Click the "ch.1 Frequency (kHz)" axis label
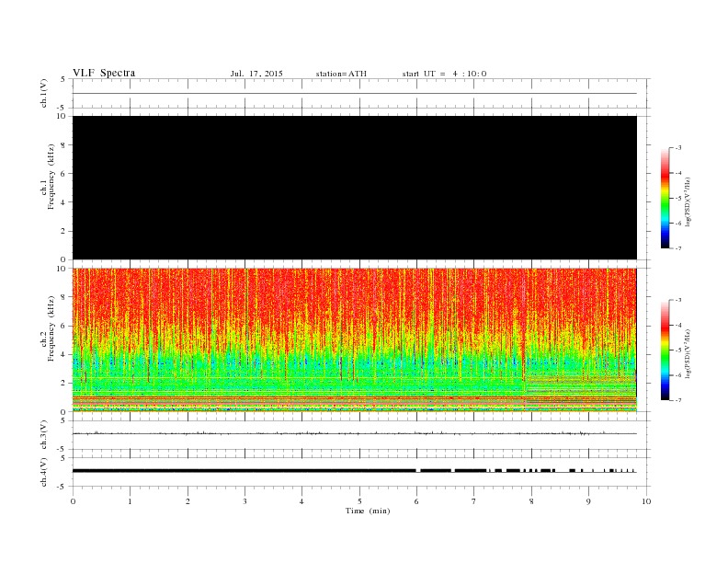This screenshot has width=728, height=563. (47, 177)
